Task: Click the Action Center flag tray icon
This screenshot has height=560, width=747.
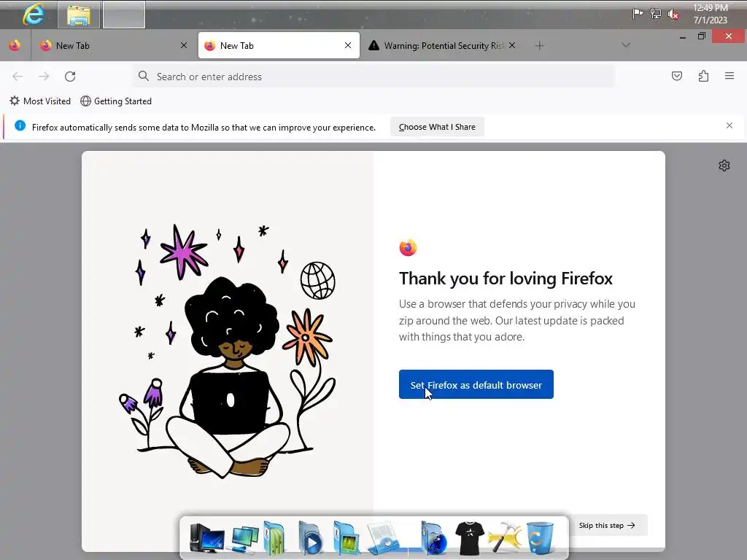Action: point(638,13)
